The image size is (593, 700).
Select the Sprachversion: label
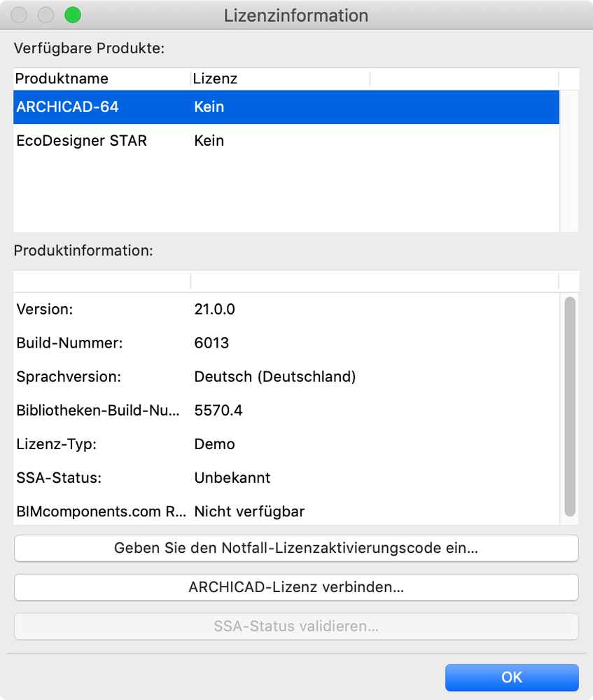pos(69,377)
